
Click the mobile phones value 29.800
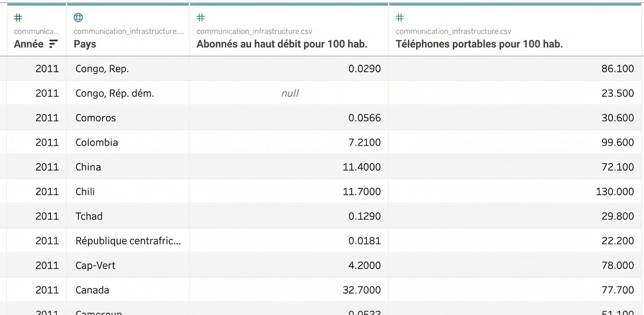pos(618,216)
